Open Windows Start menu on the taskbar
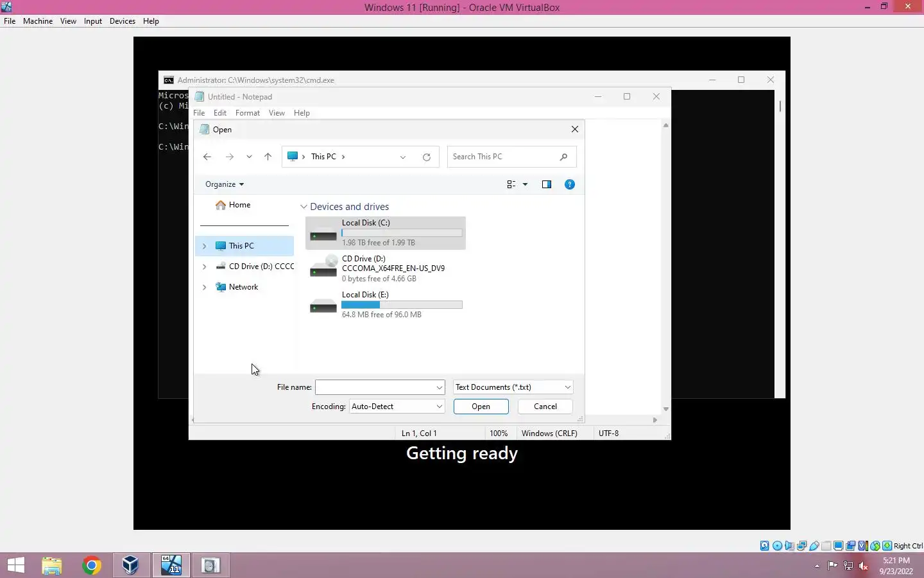Image resolution: width=924 pixels, height=578 pixels. [x=15, y=565]
